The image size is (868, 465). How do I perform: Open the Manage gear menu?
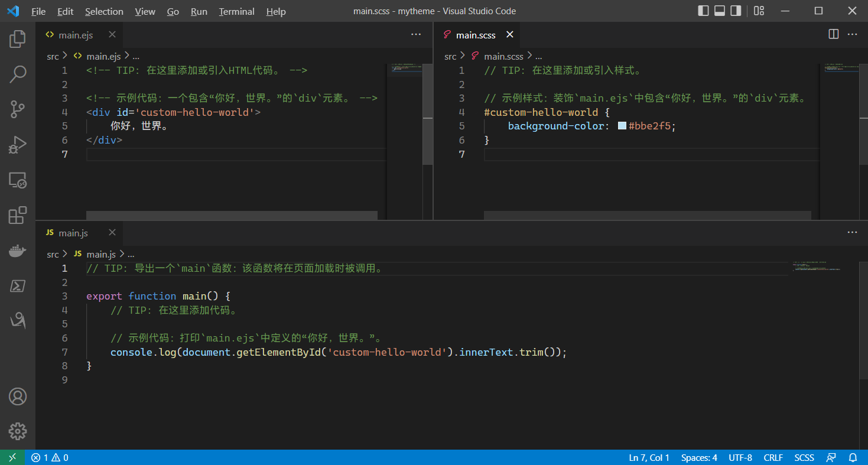pos(18,431)
